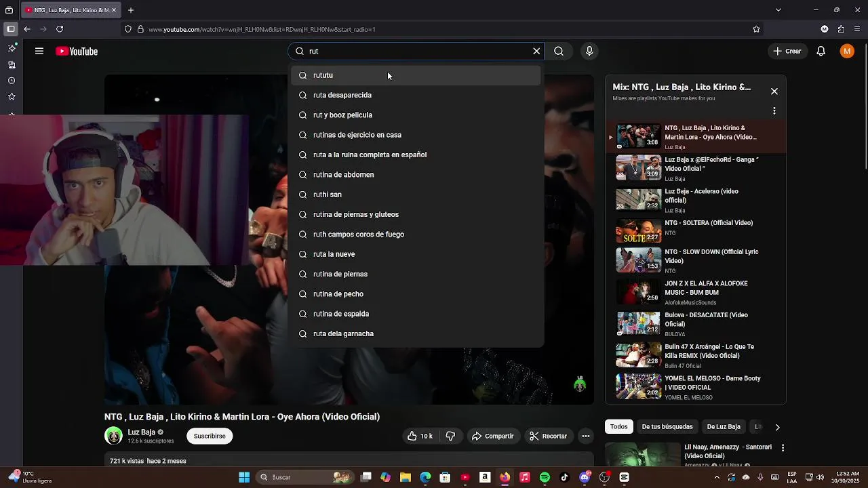This screenshot has width=868, height=488.
Task: Select suggestion rututu
Action: pyautogui.click(x=416, y=75)
